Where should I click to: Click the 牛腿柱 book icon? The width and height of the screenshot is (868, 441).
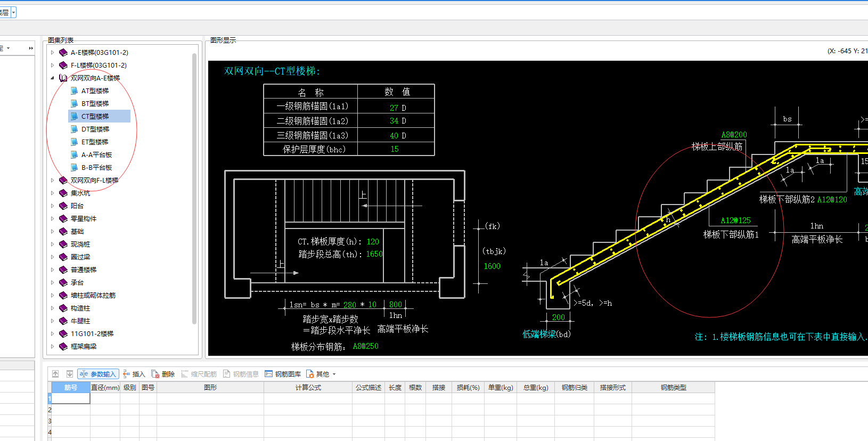click(63, 321)
